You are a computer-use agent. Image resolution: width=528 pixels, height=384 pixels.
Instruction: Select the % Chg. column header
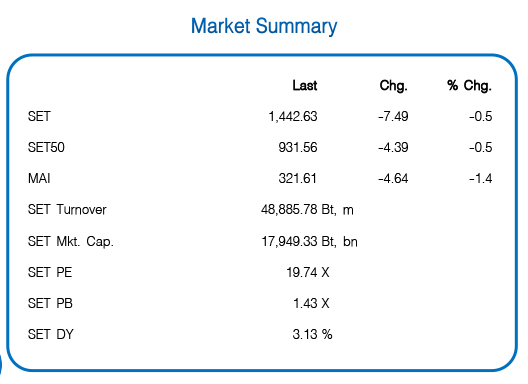pyautogui.click(x=470, y=86)
